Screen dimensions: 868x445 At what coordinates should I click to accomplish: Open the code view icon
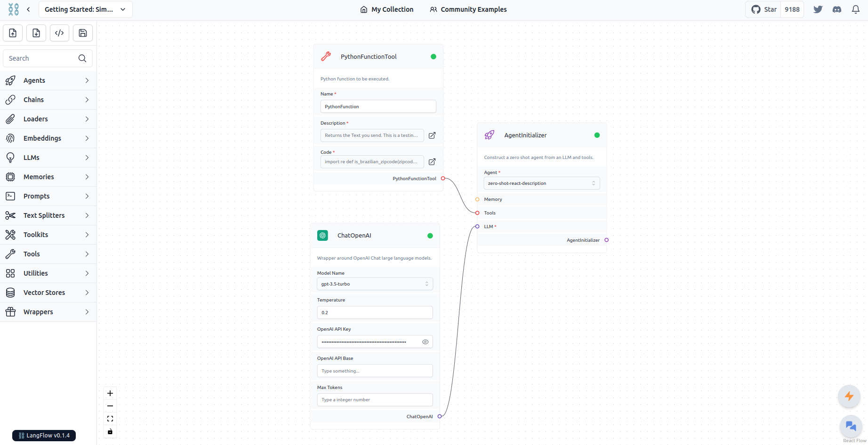pos(59,33)
